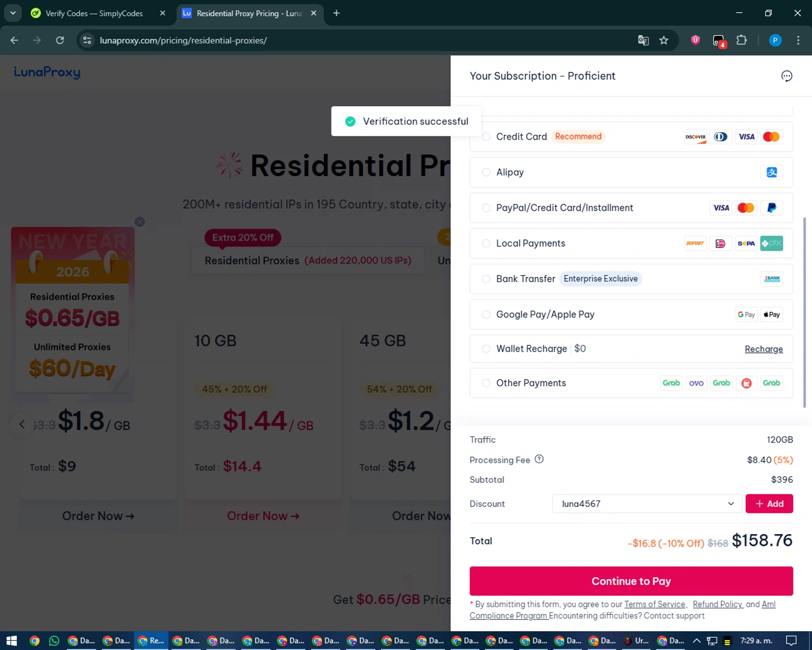Close the Residential Proxy Pricing tab

point(313,13)
